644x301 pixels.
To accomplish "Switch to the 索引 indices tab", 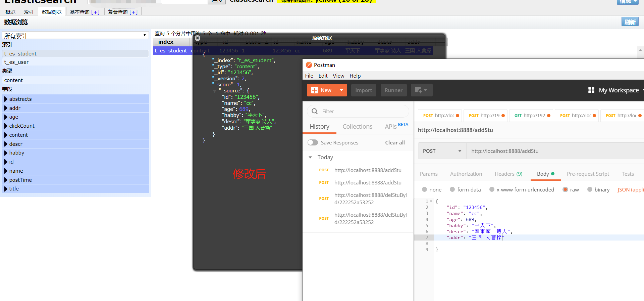I will 29,12.
